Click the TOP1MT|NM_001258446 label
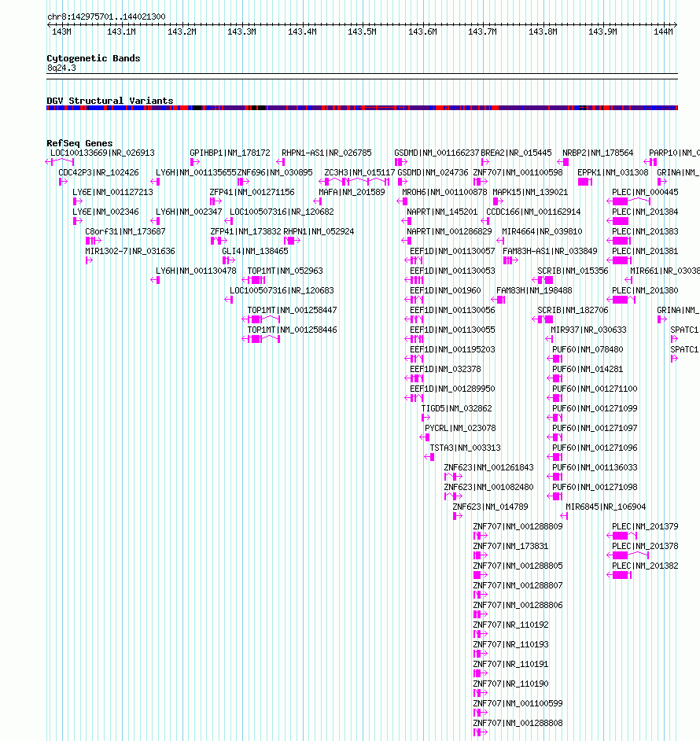 pyautogui.click(x=292, y=330)
